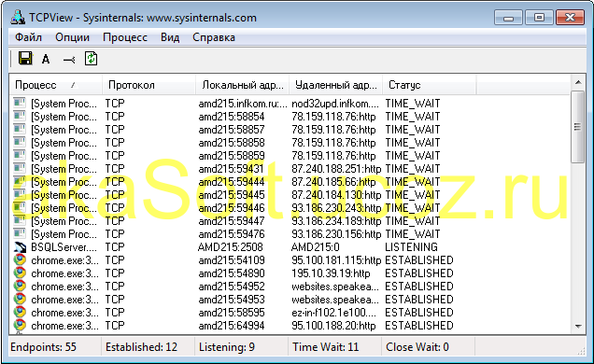Click remote address 87.240.184.130:http

point(336,195)
